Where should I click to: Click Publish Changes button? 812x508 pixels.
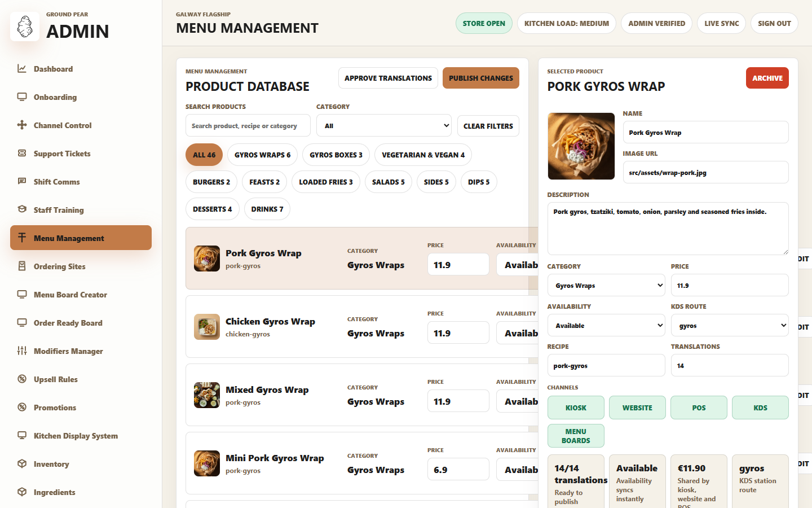point(481,78)
